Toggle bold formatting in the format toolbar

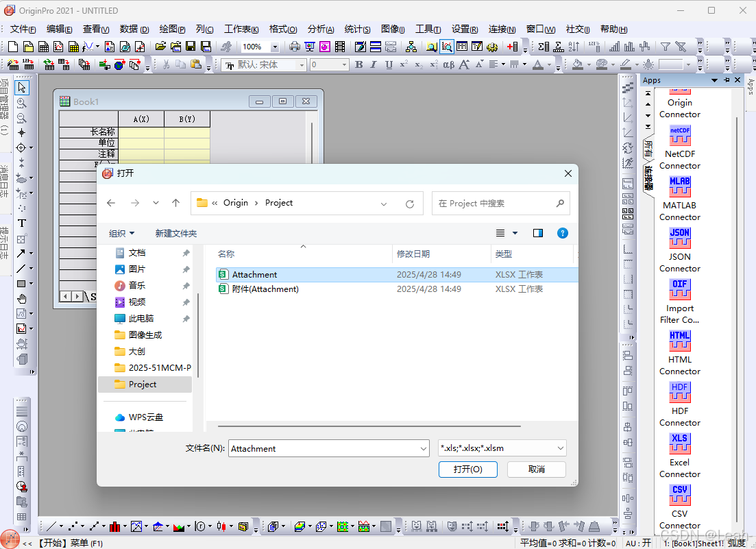pos(358,64)
